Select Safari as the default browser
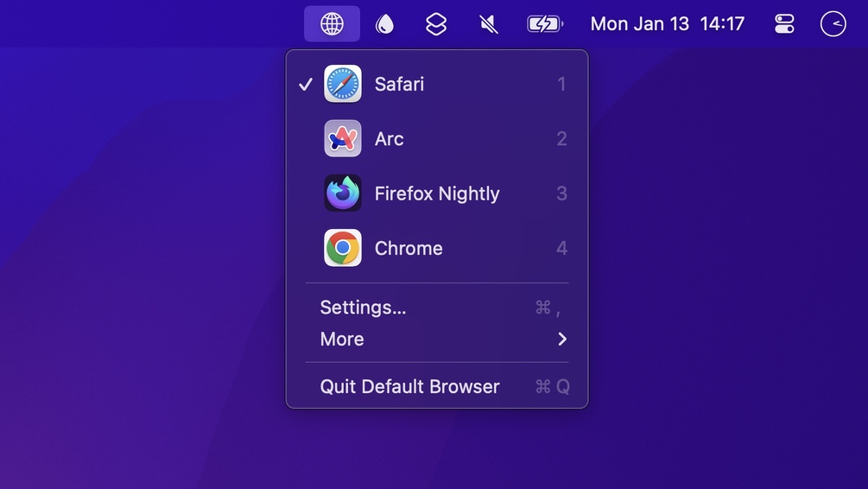Viewport: 868px width, 489px height. [x=437, y=84]
